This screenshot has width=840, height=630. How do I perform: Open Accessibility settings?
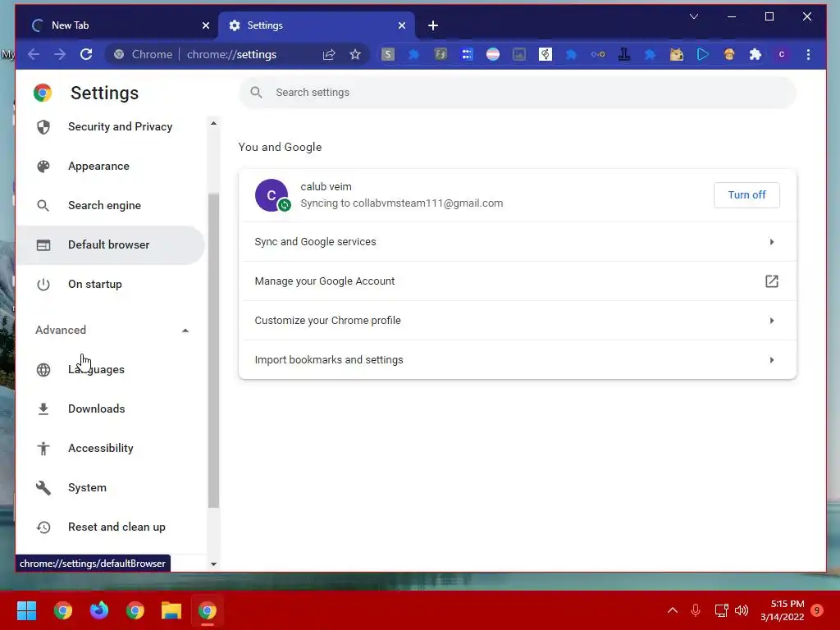(x=111, y=448)
